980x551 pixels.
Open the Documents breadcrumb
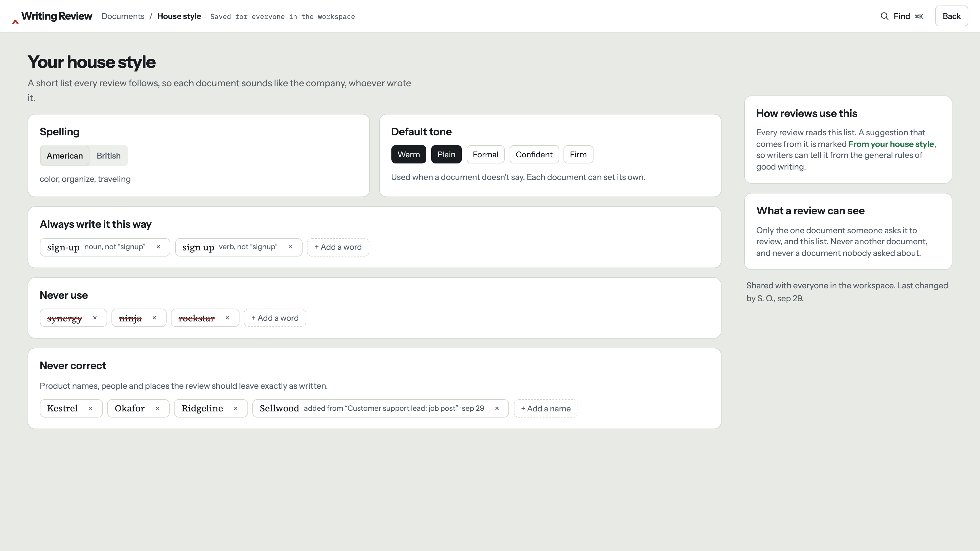click(x=123, y=16)
